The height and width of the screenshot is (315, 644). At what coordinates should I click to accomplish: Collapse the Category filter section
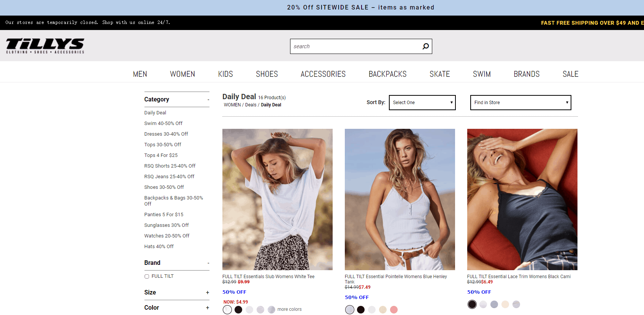coord(208,100)
